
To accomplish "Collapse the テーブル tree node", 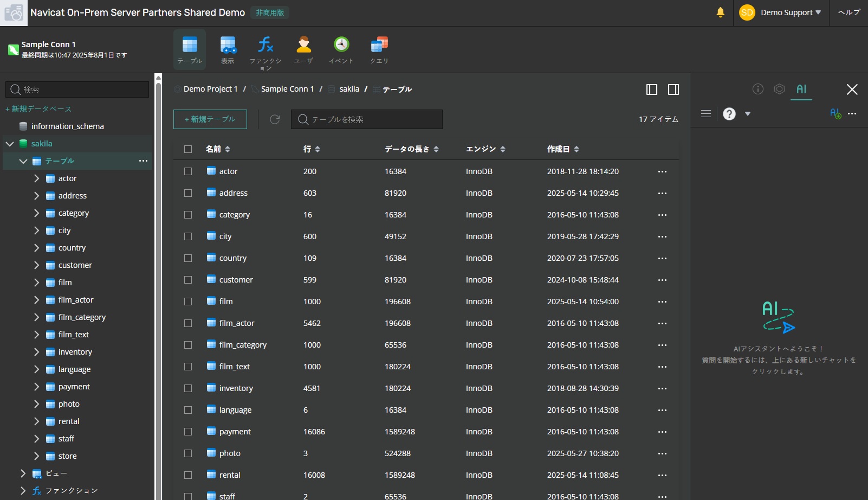I will click(x=23, y=161).
